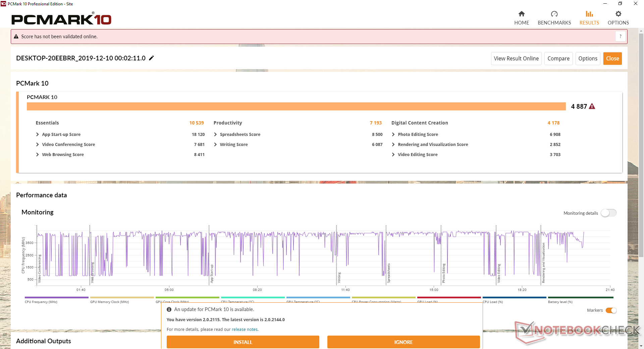Close the result with the orange Close button
The image size is (644, 349).
(612, 58)
